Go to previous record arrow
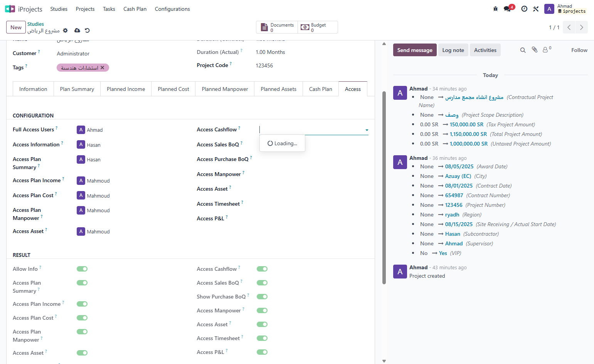Image resolution: width=594 pixels, height=364 pixels. click(569, 27)
